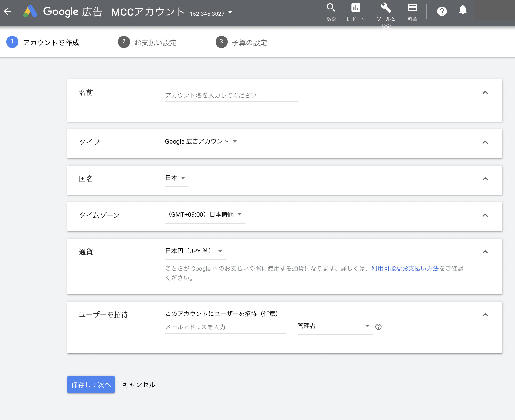Open 利用可能なお支払い方法 link
The height and width of the screenshot is (420, 515).
click(x=405, y=269)
